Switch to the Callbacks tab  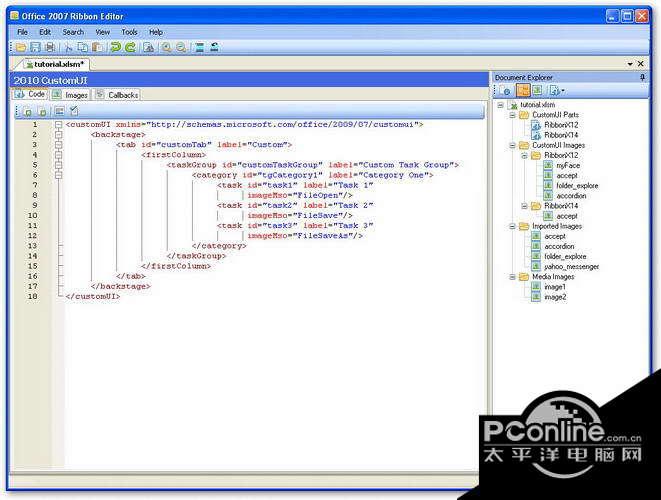(117, 95)
